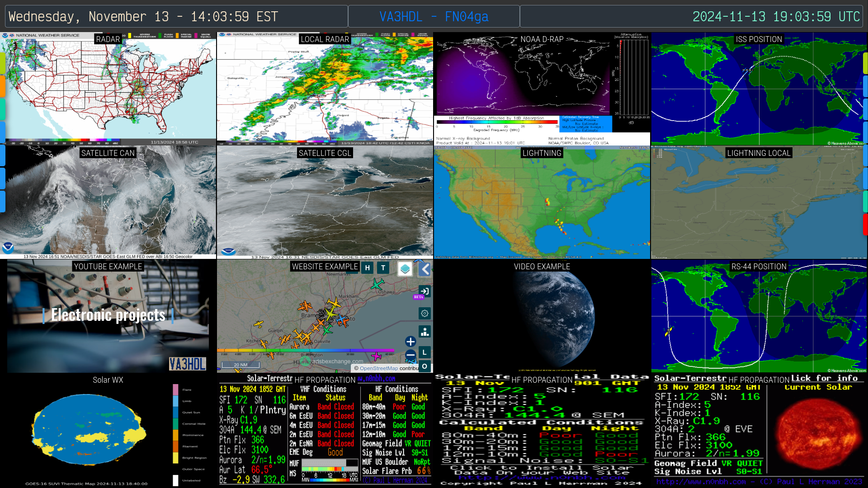Open the ISS POSITION map tile
The image size is (868, 488).
(x=759, y=89)
